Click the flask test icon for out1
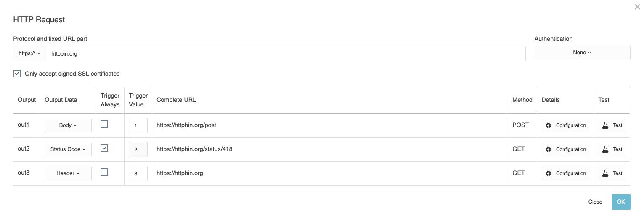Image resolution: width=644 pixels, height=223 pixels. pos(605,125)
